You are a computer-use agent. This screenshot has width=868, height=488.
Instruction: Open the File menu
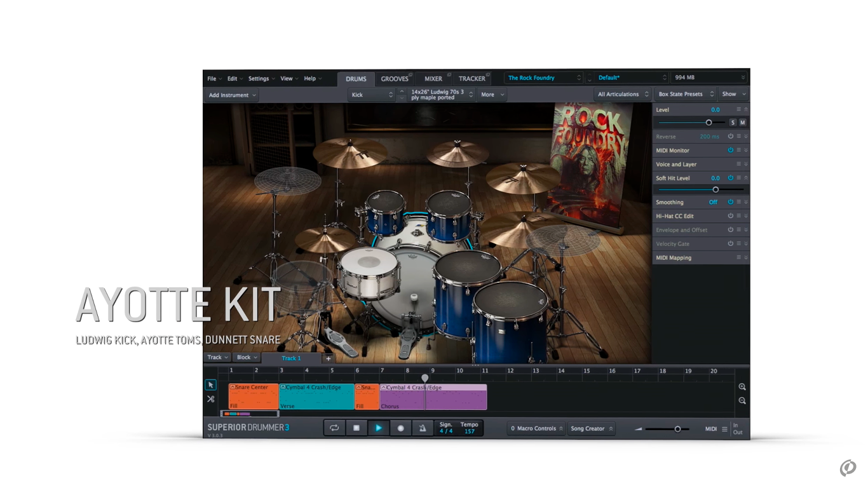point(214,79)
